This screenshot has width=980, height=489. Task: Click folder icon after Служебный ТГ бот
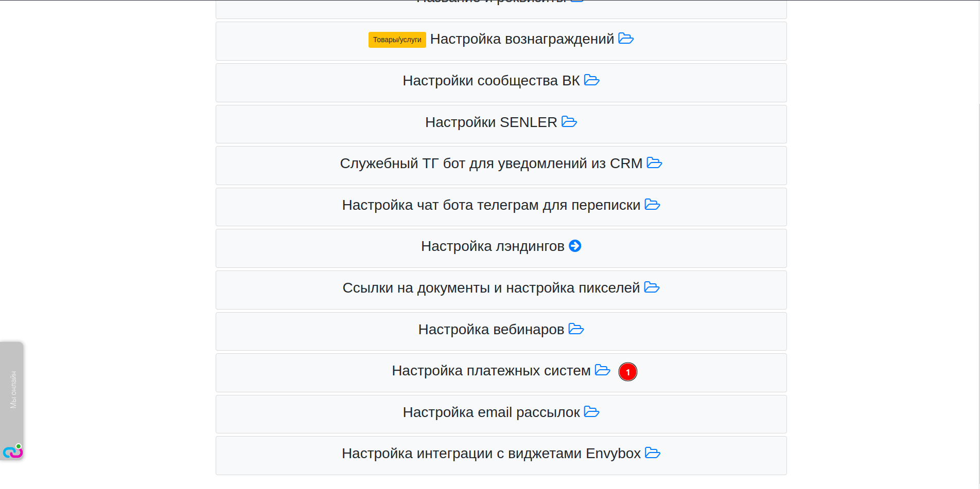[x=654, y=163]
